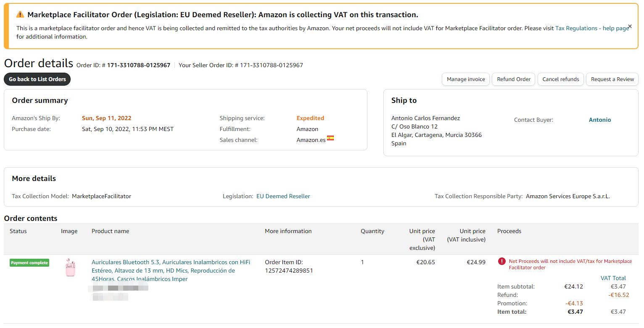Screen dimensions: 644x328
Task: Click the order ID 171-3310788-0125967 text
Action: pos(138,65)
